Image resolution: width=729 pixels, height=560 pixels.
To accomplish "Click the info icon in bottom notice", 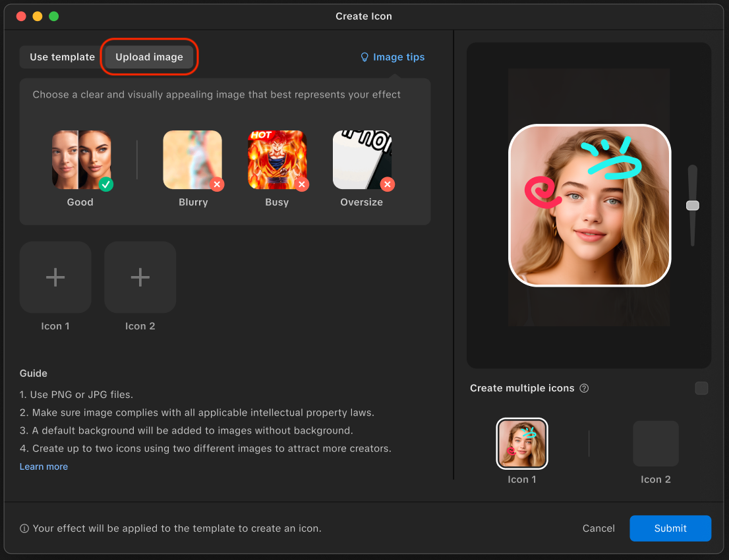I will click(24, 528).
